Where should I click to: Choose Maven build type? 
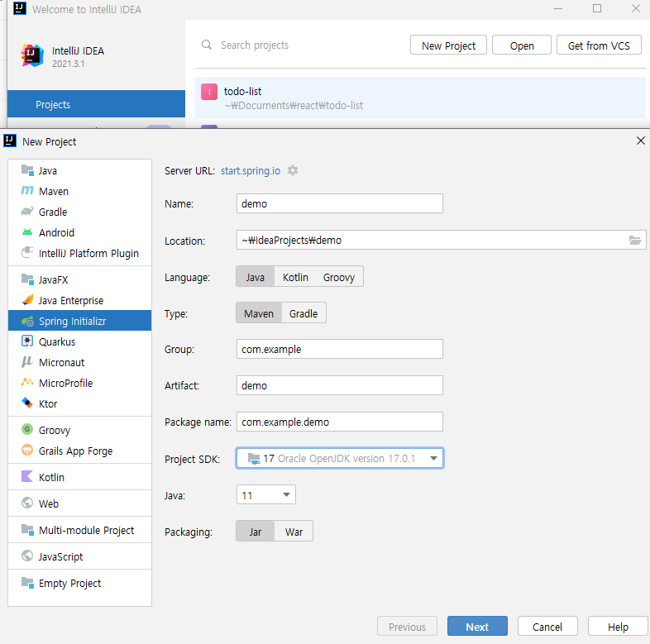[x=259, y=313]
